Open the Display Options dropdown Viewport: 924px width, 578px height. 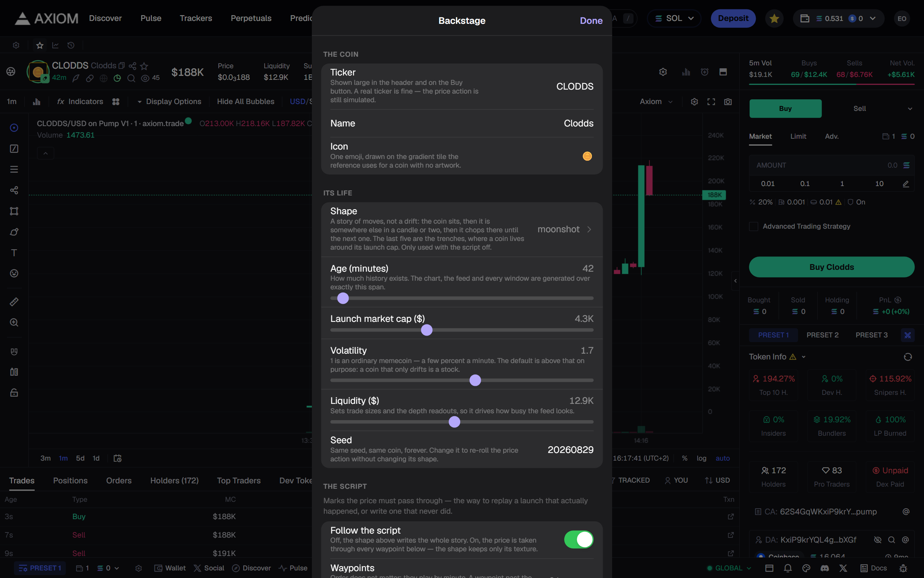169,101
